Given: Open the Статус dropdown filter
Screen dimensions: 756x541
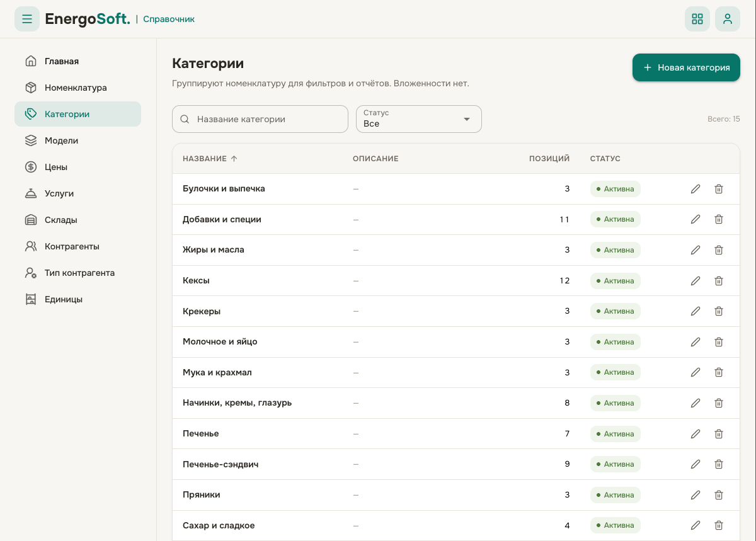Looking at the screenshot, I should (x=419, y=119).
